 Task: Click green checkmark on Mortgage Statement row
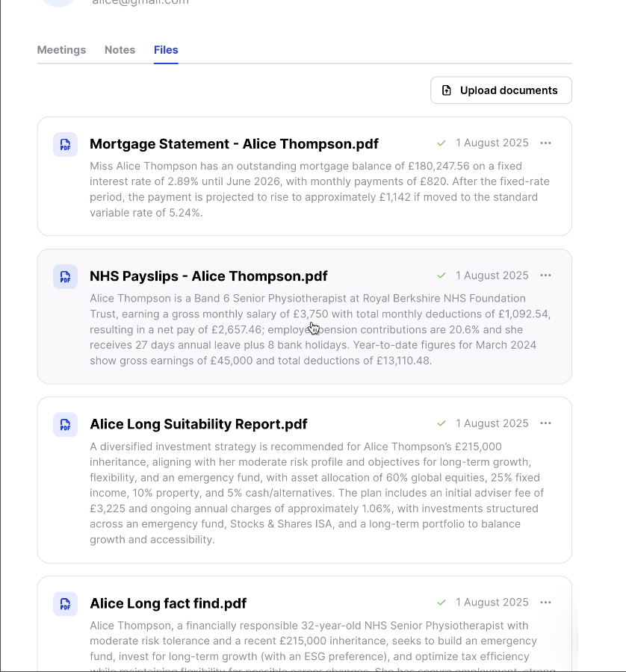point(441,143)
